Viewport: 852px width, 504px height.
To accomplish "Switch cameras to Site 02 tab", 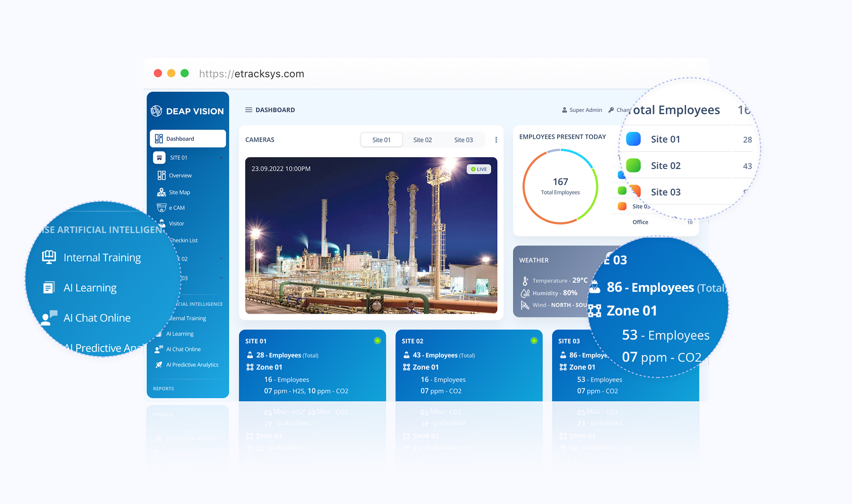I will [422, 140].
